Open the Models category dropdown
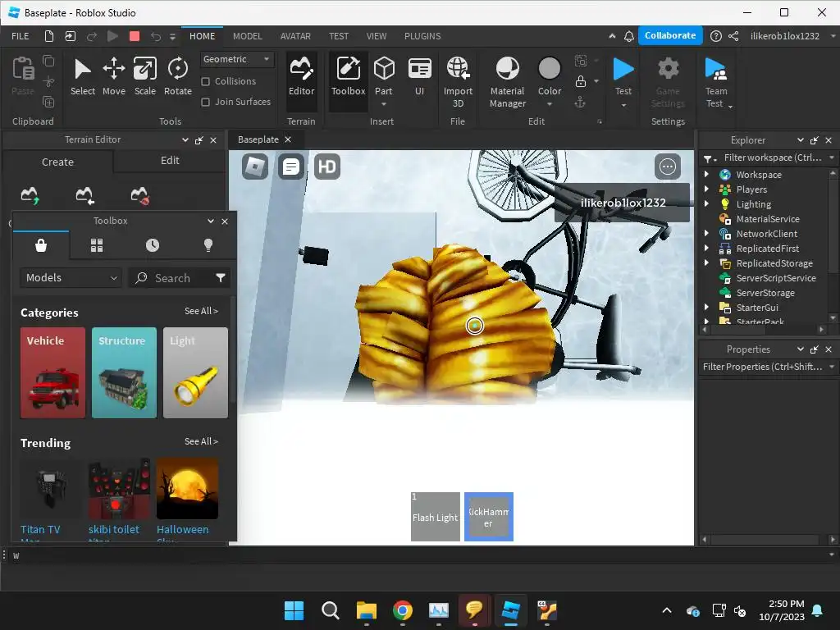Image resolution: width=840 pixels, height=630 pixels. [71, 277]
